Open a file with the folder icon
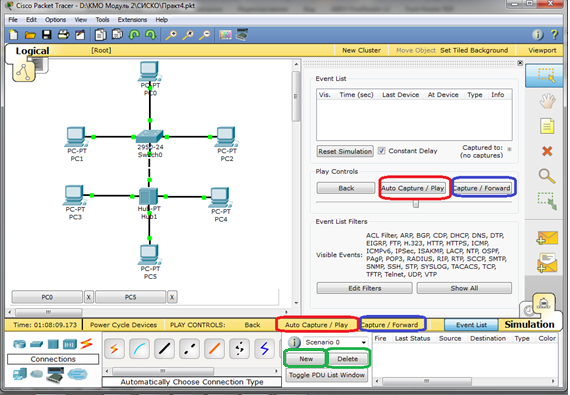 (x=30, y=35)
